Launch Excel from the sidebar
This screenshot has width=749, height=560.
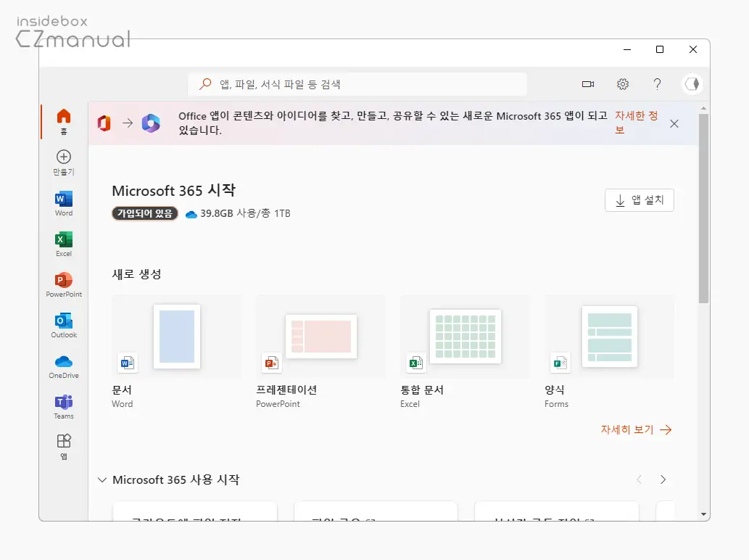(64, 244)
